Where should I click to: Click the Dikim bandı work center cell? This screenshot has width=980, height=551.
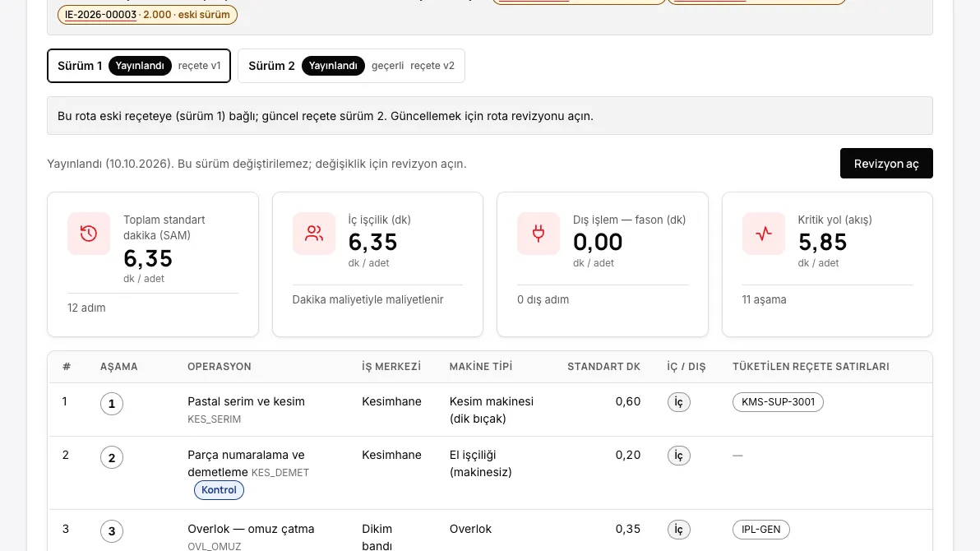377,537
